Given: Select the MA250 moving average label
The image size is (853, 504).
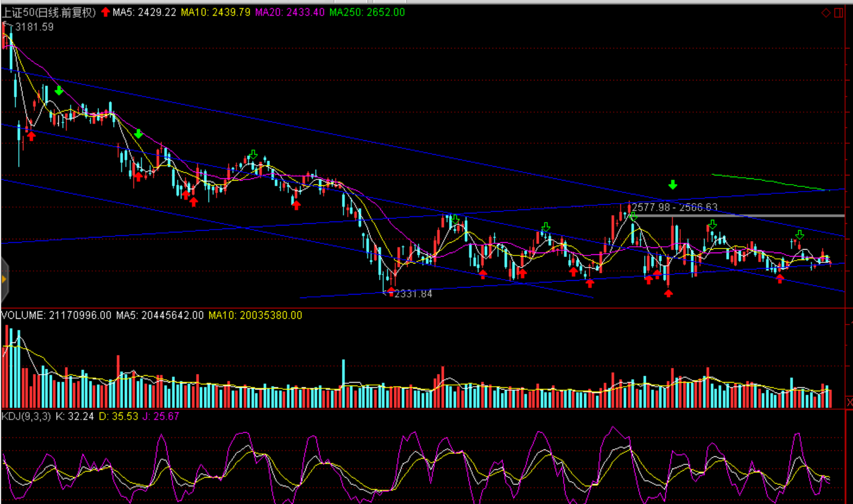Looking at the screenshot, I should point(367,12).
